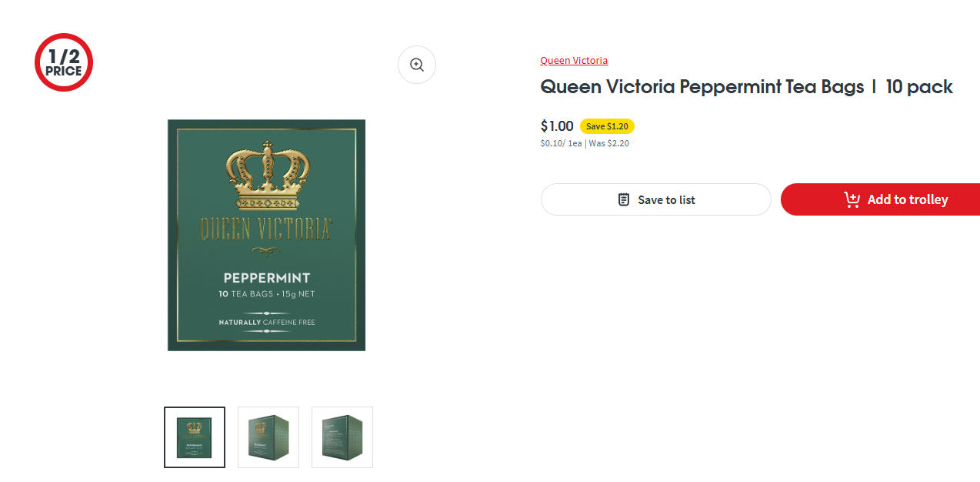980x482 pixels.
Task: Click the $0.10/ 1ea unit price text
Action: click(561, 143)
